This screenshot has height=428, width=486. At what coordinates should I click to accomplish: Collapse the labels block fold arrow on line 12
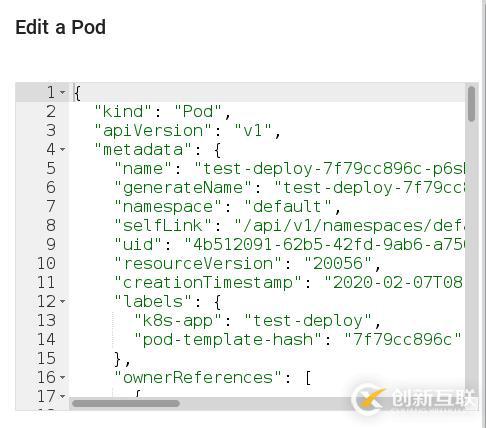(63, 301)
